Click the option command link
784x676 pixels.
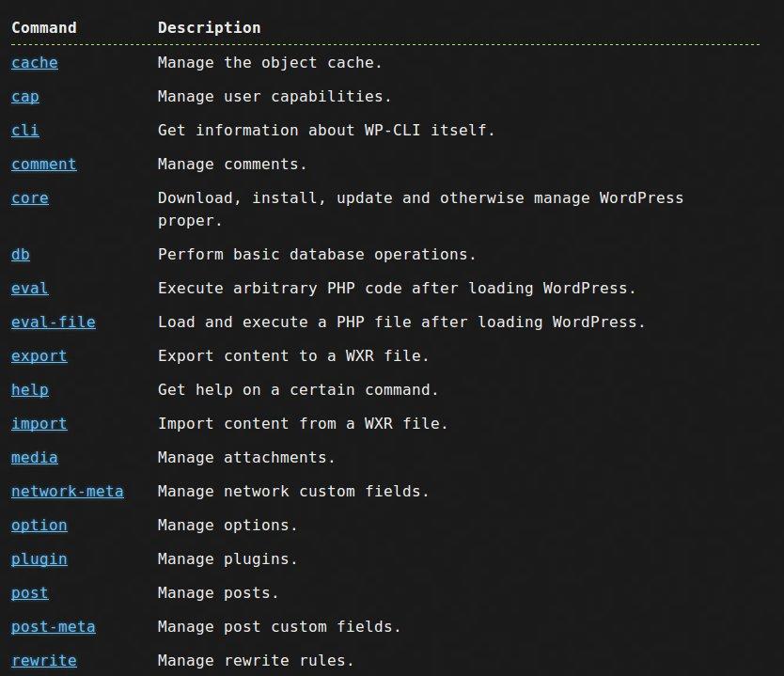click(39, 525)
